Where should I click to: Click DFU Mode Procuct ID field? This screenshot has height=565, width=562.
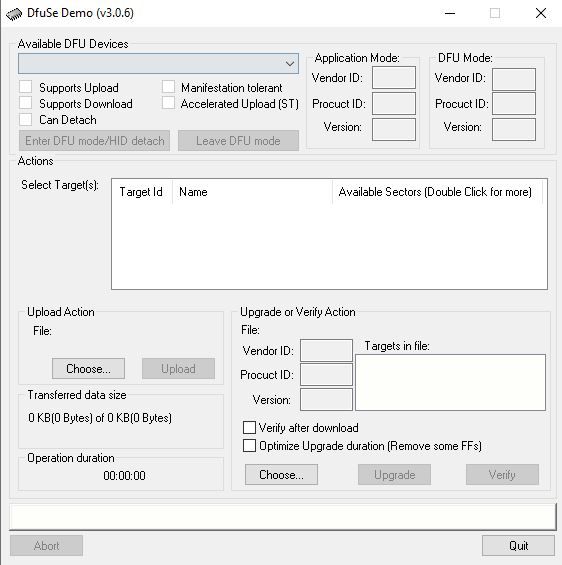[x=514, y=103]
